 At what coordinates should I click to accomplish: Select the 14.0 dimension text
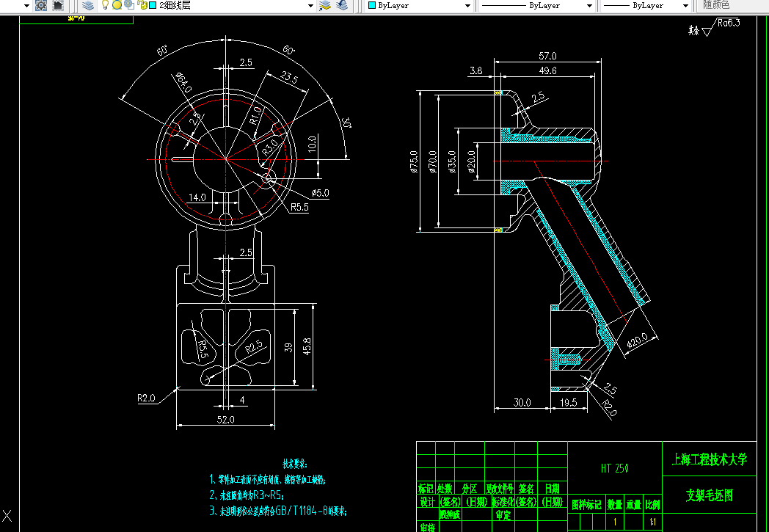point(197,197)
